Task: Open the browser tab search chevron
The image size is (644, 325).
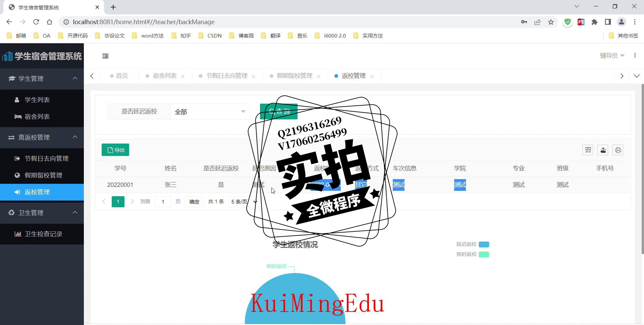Action: pyautogui.click(x=577, y=6)
